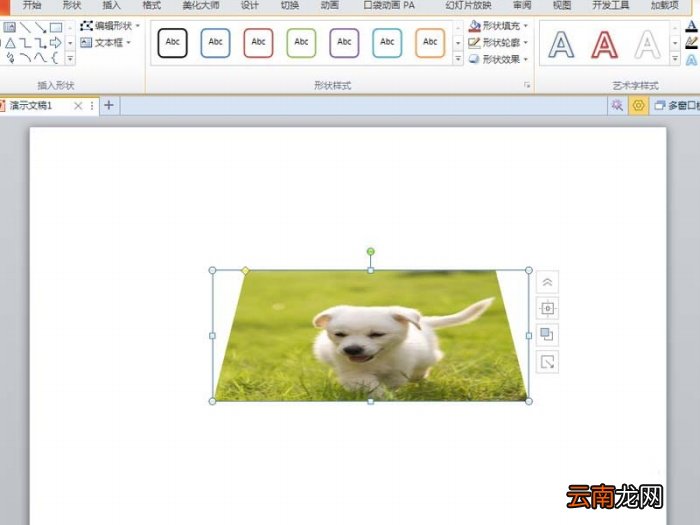This screenshot has height=525, width=700.
Task: Click the shape outline pencil icon
Action: coord(474,42)
